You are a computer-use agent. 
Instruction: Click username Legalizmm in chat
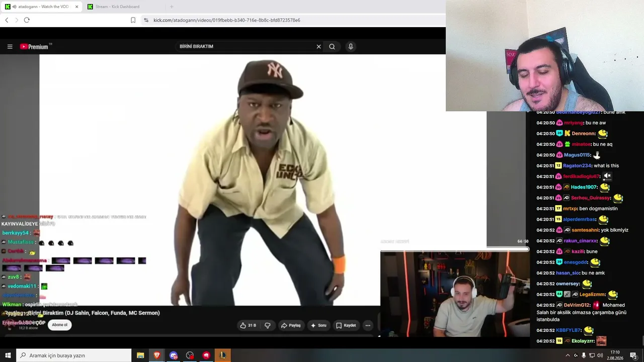tap(592, 294)
